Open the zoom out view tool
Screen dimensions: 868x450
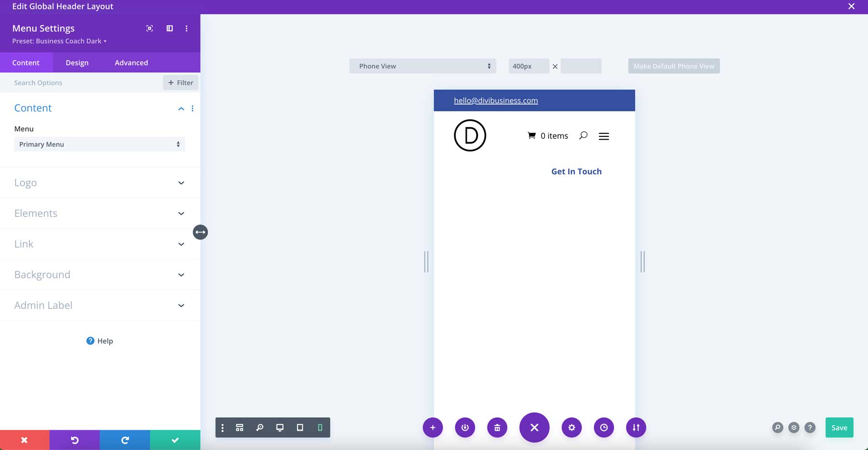(x=260, y=427)
